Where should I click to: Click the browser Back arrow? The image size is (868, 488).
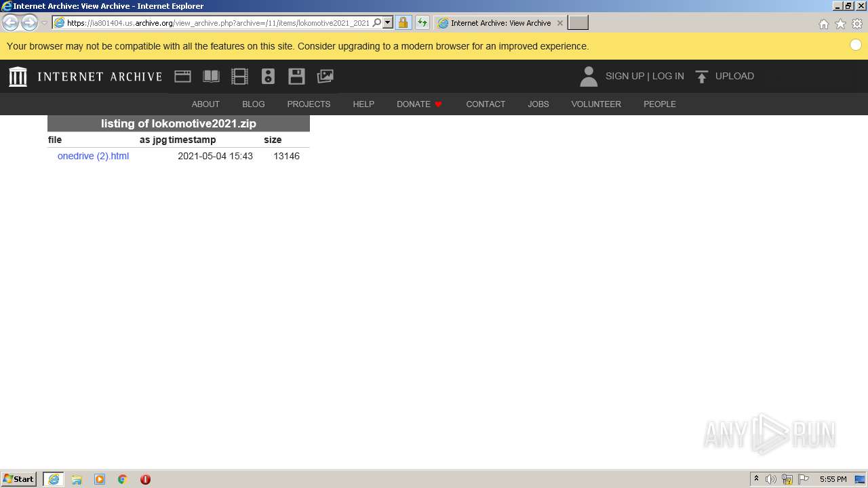click(x=11, y=23)
